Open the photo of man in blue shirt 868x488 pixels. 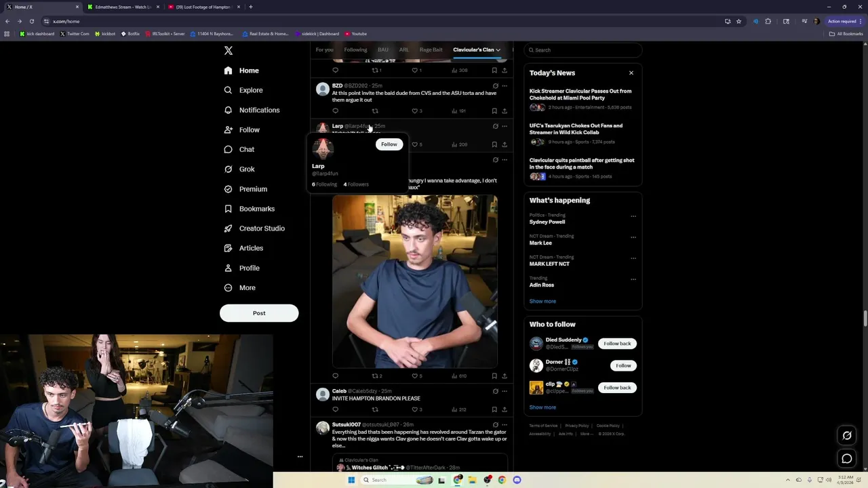pyautogui.click(x=415, y=281)
